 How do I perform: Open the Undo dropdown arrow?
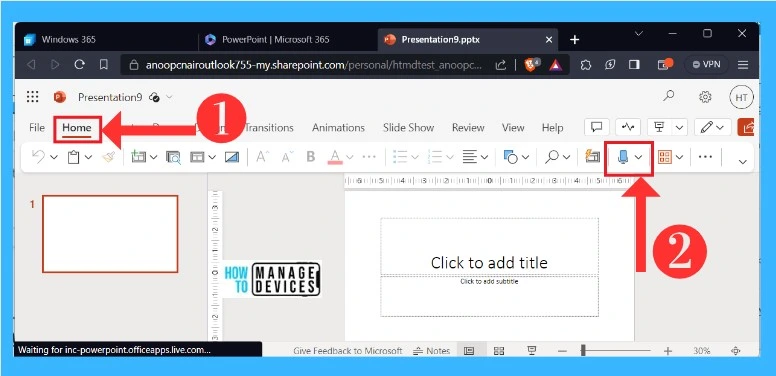point(54,157)
